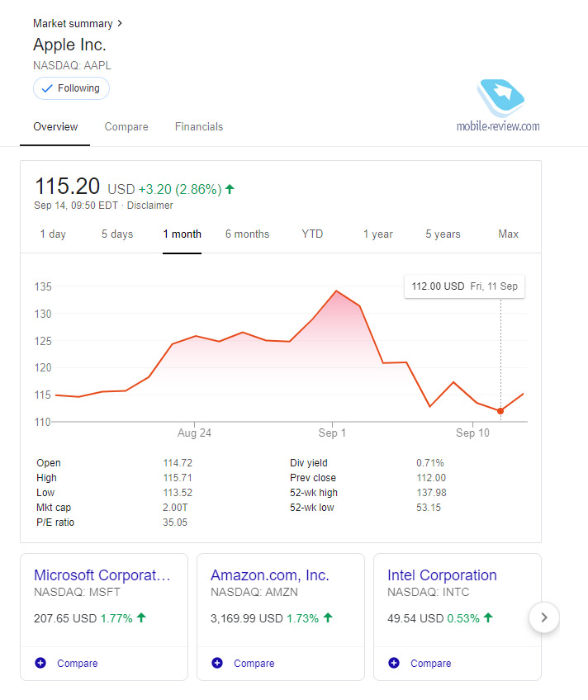Click Compare text on Intel card
The width and height of the screenshot is (588, 700).
[431, 664]
